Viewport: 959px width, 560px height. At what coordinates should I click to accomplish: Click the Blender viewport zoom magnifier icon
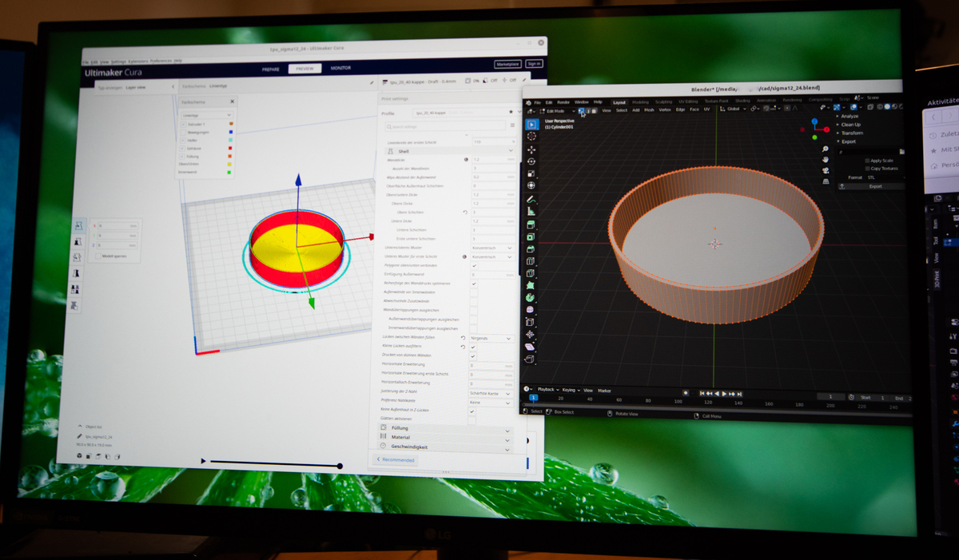tap(826, 149)
